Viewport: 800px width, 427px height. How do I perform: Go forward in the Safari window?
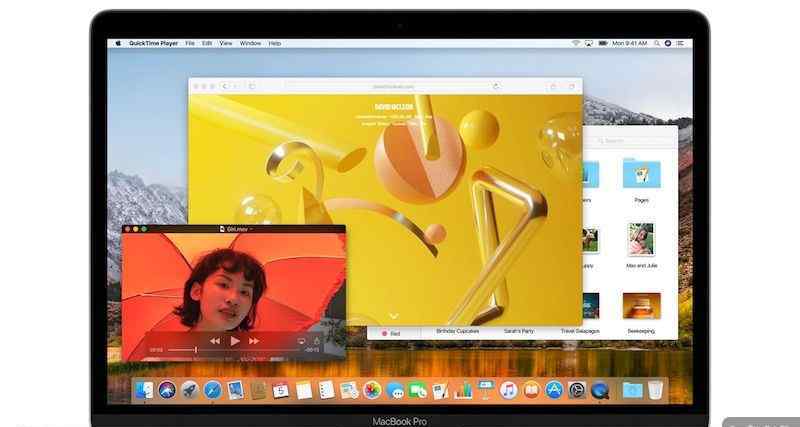tap(235, 86)
